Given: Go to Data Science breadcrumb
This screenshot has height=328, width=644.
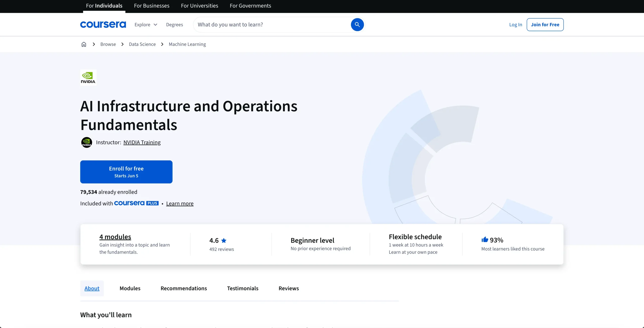Looking at the screenshot, I should [x=142, y=44].
